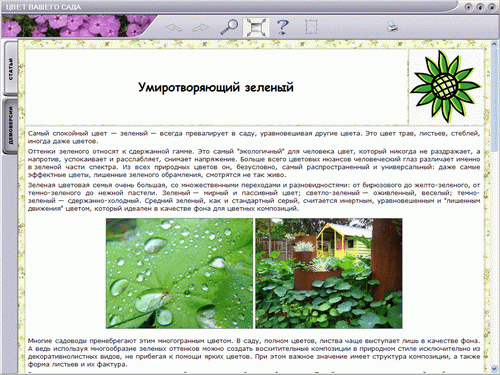
Task: Toggle the fullscreen expand icon
Action: point(256,27)
